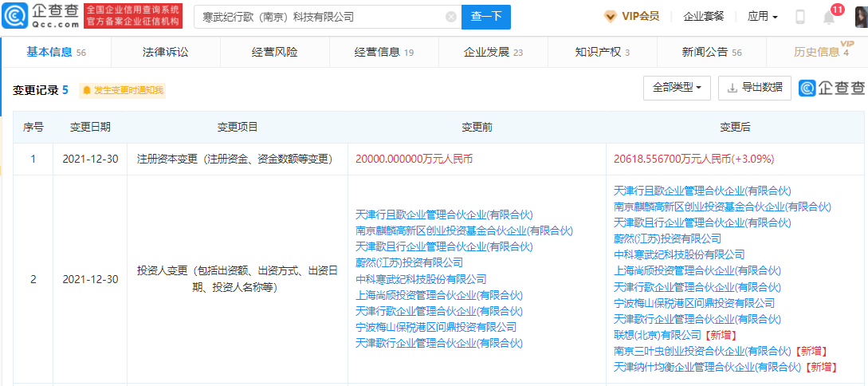Click the 20000.000000万元人民币 before value
The width and height of the screenshot is (868, 386).
[414, 160]
